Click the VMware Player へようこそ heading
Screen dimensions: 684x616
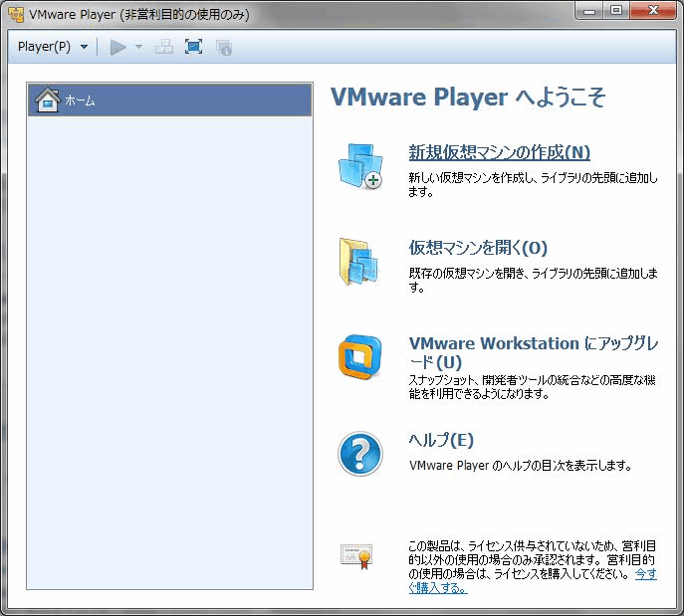pyautogui.click(x=468, y=97)
